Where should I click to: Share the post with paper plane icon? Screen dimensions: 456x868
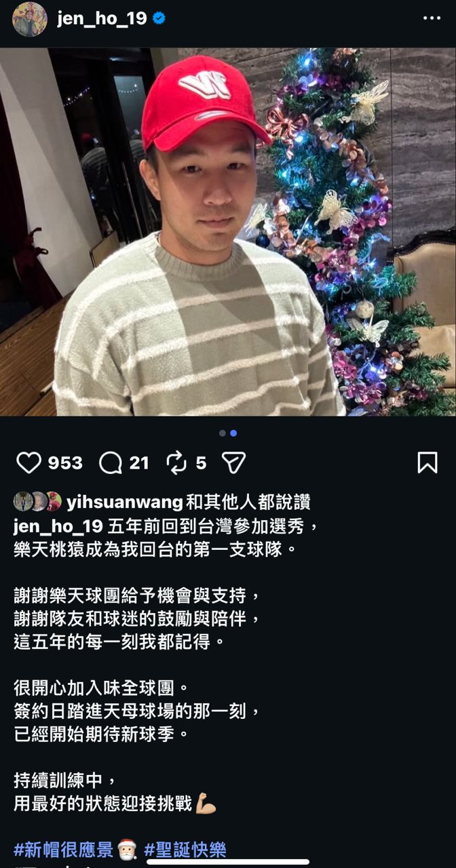tap(233, 463)
